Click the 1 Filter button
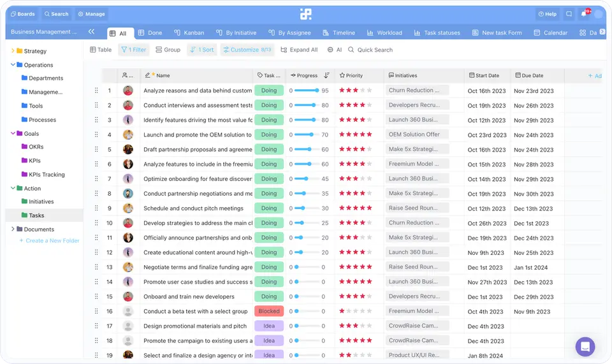The height and width of the screenshot is (364, 612). point(134,50)
